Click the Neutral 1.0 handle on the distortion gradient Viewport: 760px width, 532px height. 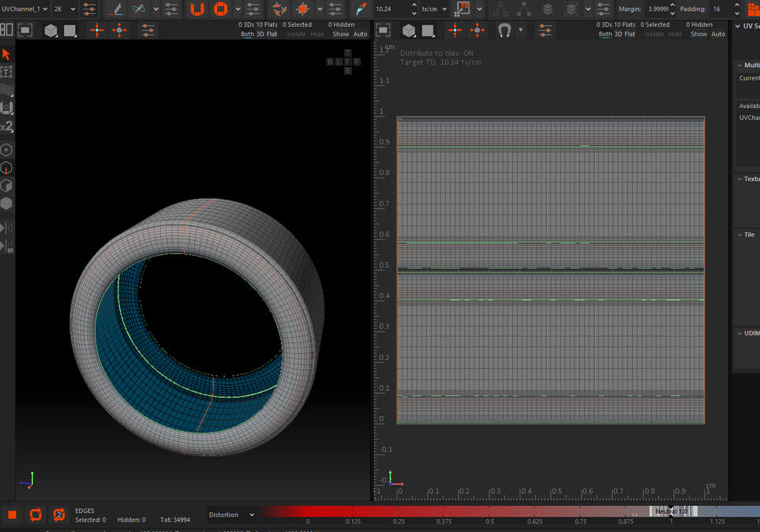coord(672,511)
